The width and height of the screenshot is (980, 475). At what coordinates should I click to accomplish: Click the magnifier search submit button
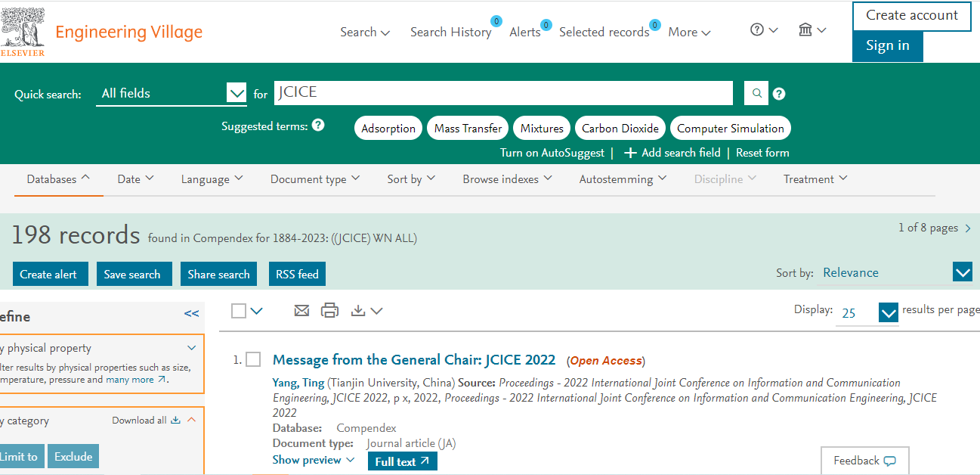756,93
